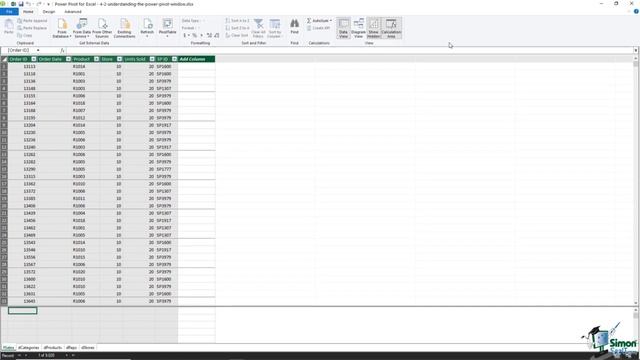Sort column Z to A
Screen dimensions: 640x360
[x=237, y=28]
